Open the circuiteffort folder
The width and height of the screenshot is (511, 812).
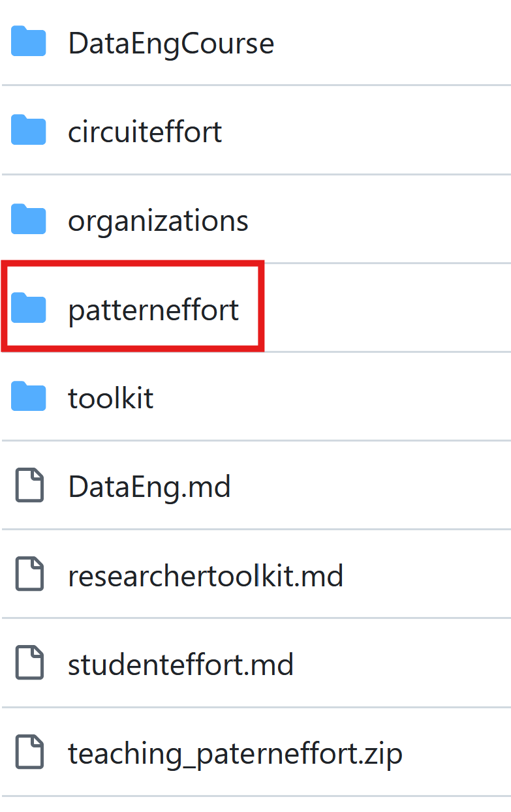[x=145, y=130]
